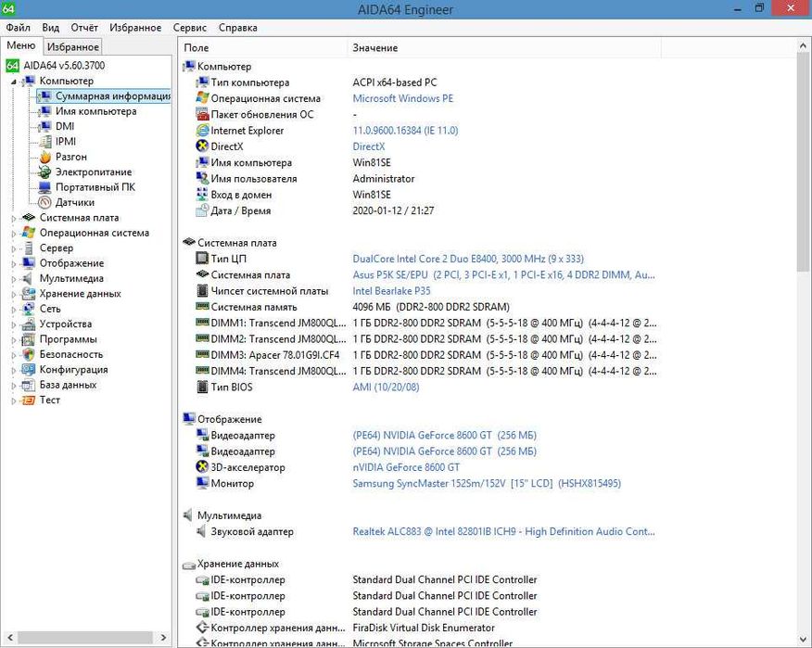The width and height of the screenshot is (812, 648).
Task: Open the Asus P5K SE/EPU link
Action: point(503,274)
